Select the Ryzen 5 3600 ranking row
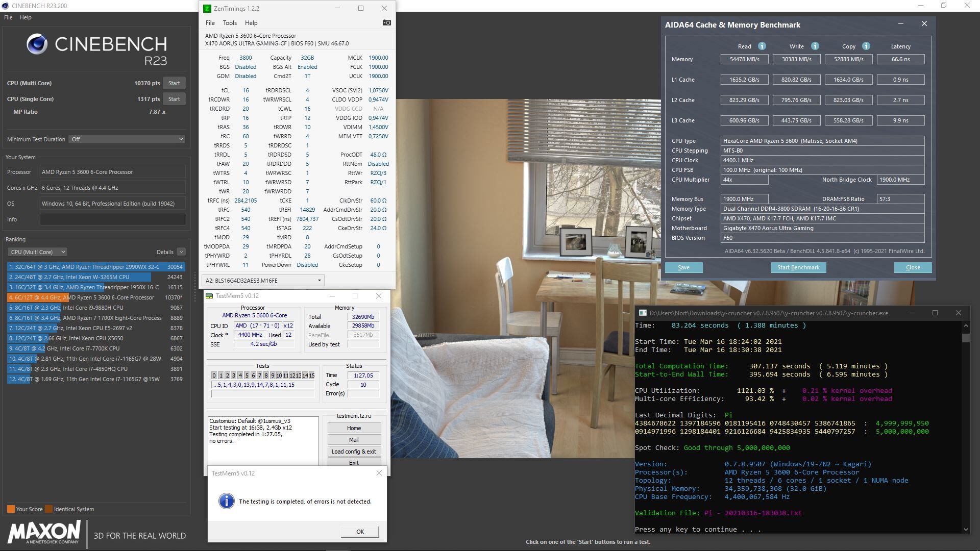This screenshot has height=551, width=980. (x=96, y=297)
